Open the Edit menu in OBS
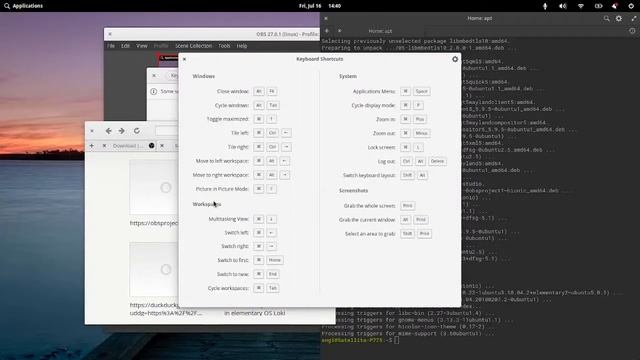640x360 pixels. pyautogui.click(x=125, y=46)
